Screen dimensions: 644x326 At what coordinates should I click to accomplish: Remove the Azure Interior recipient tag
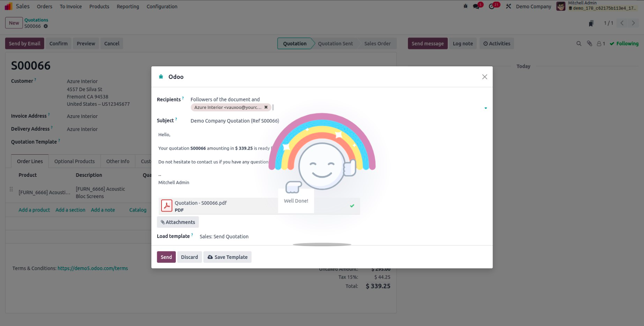click(266, 107)
